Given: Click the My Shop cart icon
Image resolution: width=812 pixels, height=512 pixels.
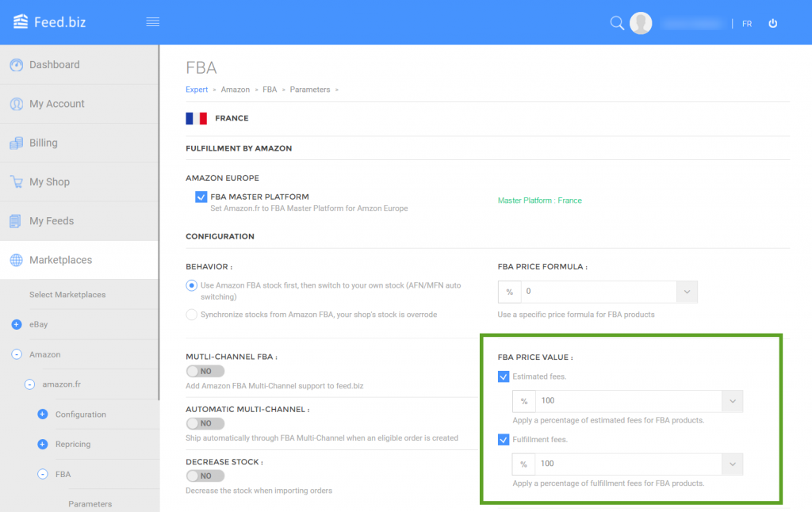Looking at the screenshot, I should click(x=17, y=181).
